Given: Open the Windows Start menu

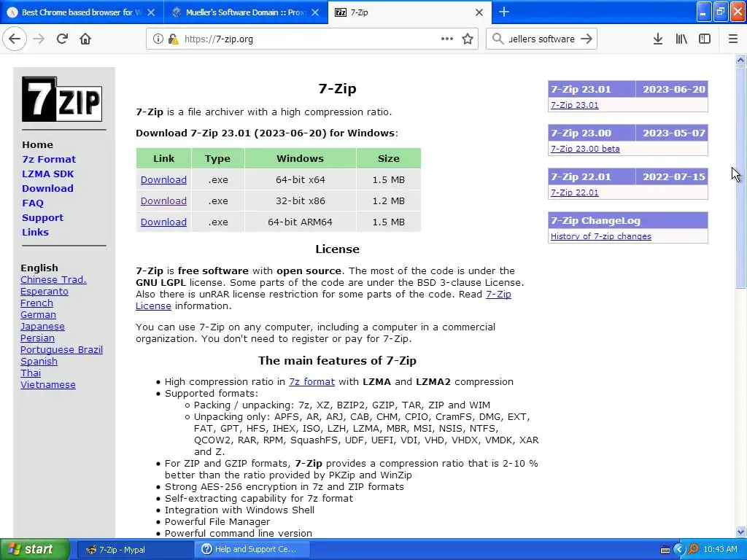Looking at the screenshot, I should 35,550.
